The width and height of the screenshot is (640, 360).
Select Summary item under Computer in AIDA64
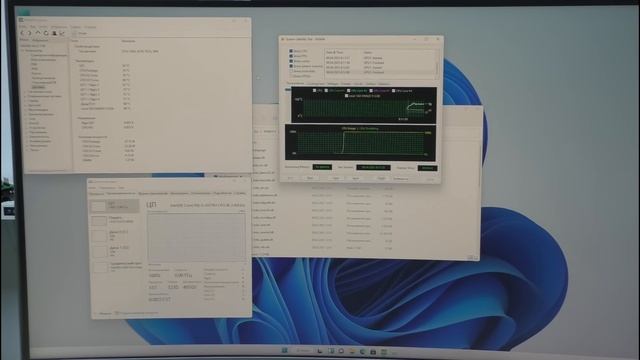(49, 56)
